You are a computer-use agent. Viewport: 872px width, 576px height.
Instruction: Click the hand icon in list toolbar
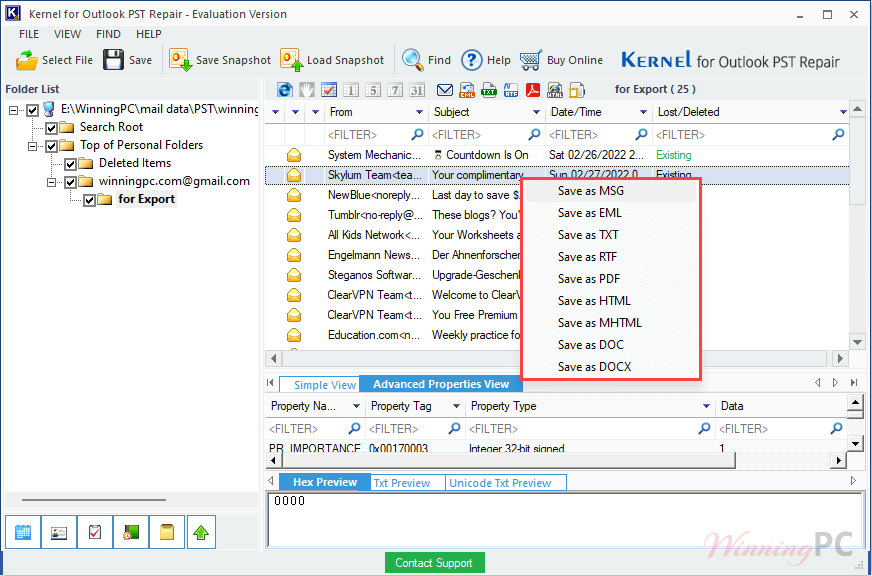point(306,90)
